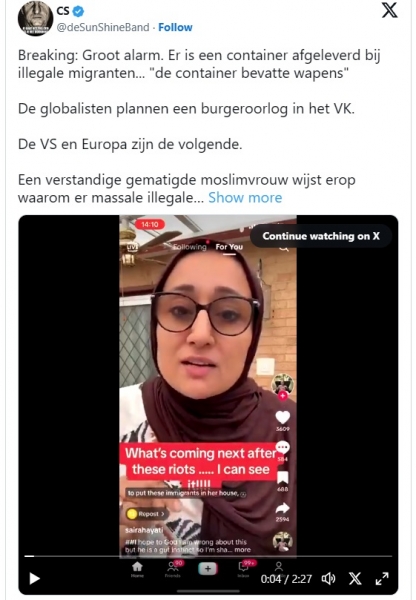Tap the Repost pill in the video
The width and height of the screenshot is (416, 600).
click(147, 514)
